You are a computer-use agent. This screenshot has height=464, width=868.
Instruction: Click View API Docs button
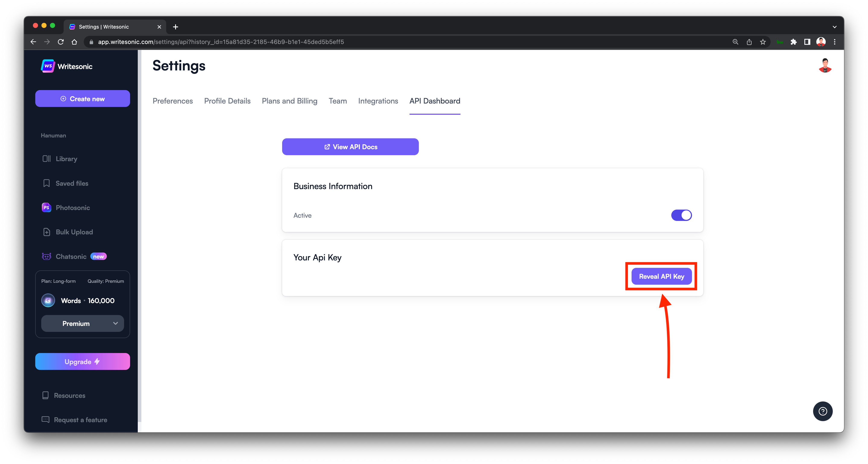coord(350,147)
